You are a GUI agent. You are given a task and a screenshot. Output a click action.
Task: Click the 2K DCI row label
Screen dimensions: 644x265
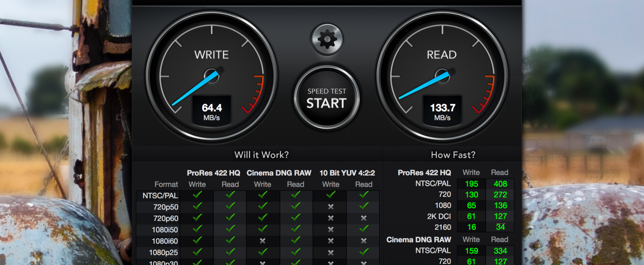point(439,216)
